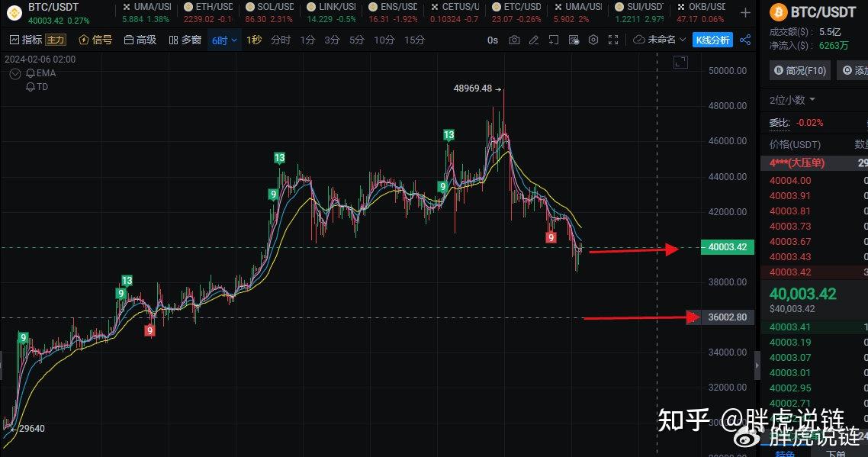Viewport: 868px width, 457px height.
Task: Open K线分析 analysis
Action: 712,40
